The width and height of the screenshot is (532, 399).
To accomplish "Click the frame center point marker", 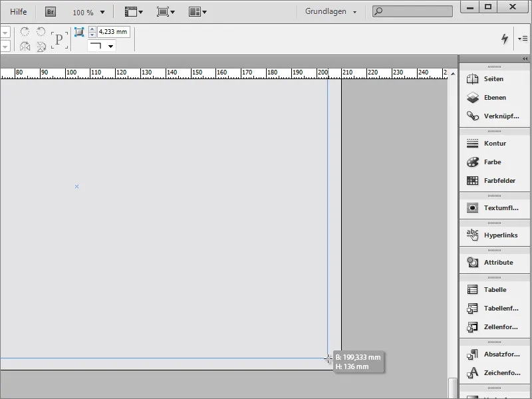I will click(76, 186).
